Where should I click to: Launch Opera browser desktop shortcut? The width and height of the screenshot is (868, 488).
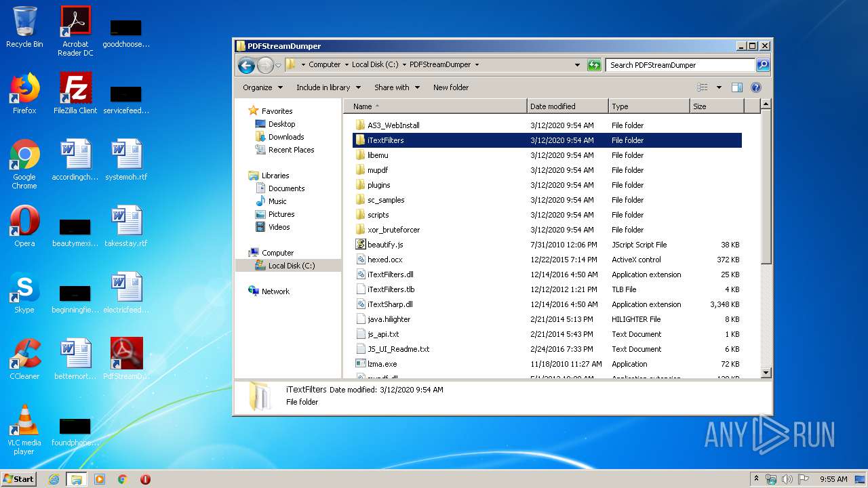coord(24,226)
